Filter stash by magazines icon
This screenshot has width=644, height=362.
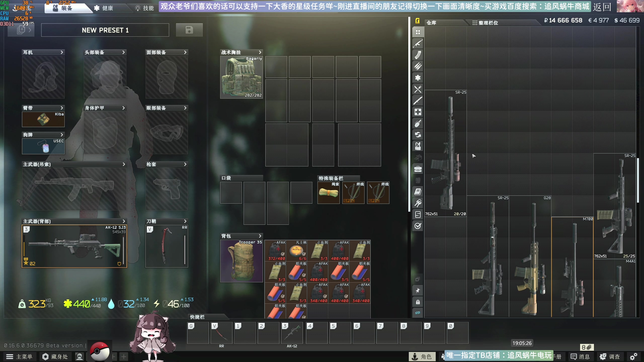point(418,55)
